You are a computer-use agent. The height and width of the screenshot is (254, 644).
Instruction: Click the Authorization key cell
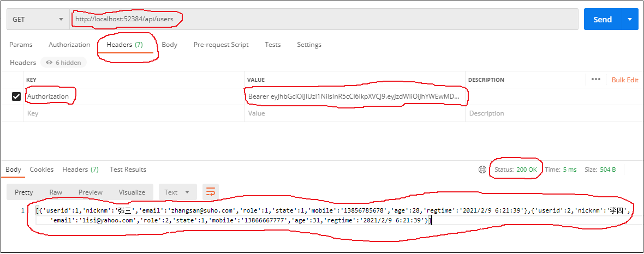pyautogui.click(x=134, y=96)
